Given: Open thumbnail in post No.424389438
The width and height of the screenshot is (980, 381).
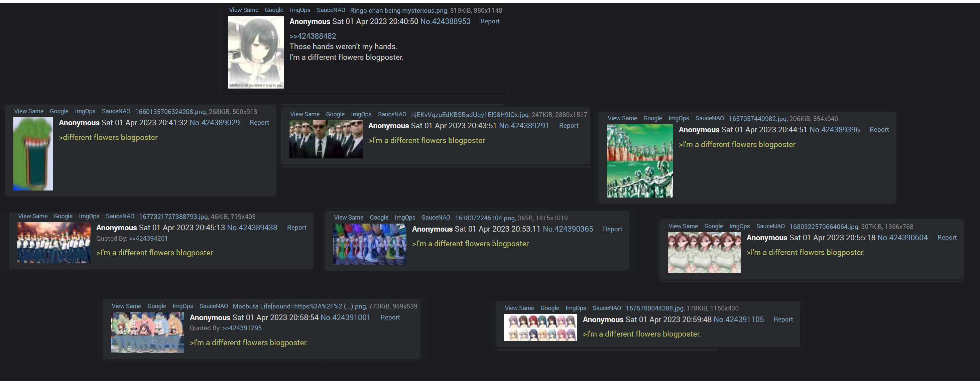Looking at the screenshot, I should pos(53,243).
